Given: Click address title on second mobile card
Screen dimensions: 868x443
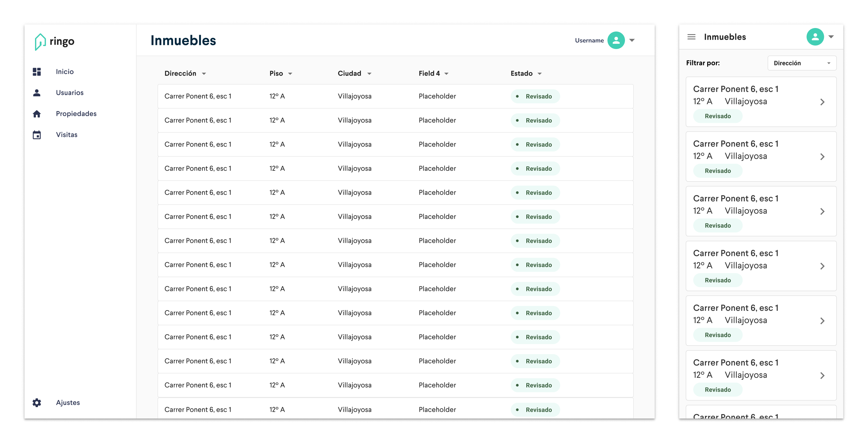Looking at the screenshot, I should pyautogui.click(x=736, y=144).
